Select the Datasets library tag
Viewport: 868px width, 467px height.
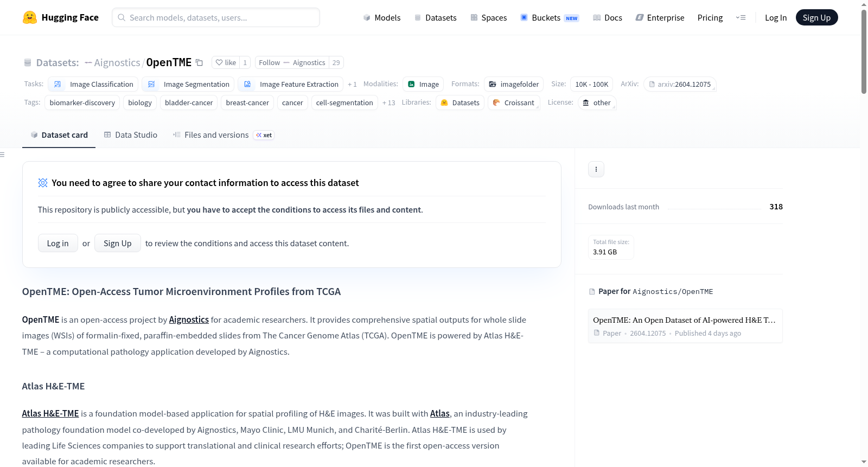459,103
